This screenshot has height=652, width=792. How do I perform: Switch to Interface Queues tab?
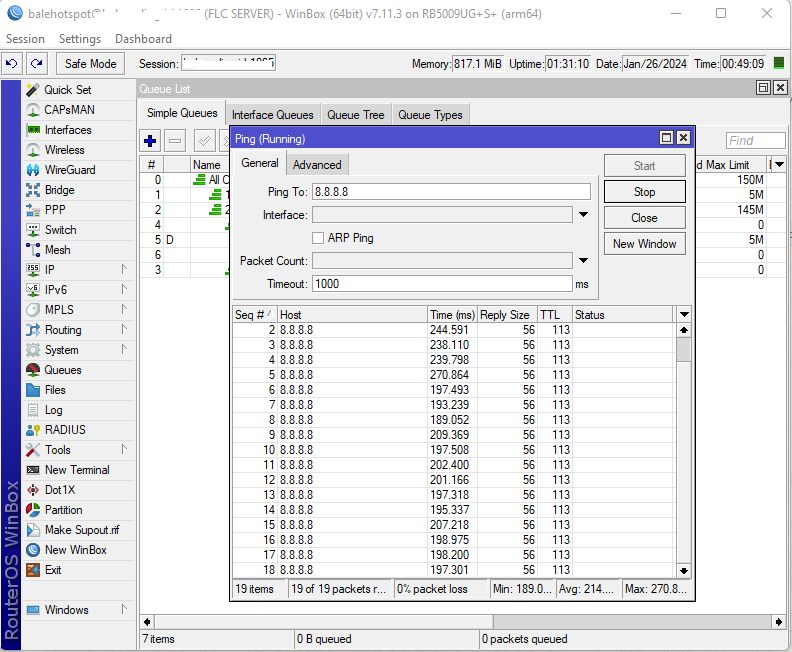pos(273,115)
